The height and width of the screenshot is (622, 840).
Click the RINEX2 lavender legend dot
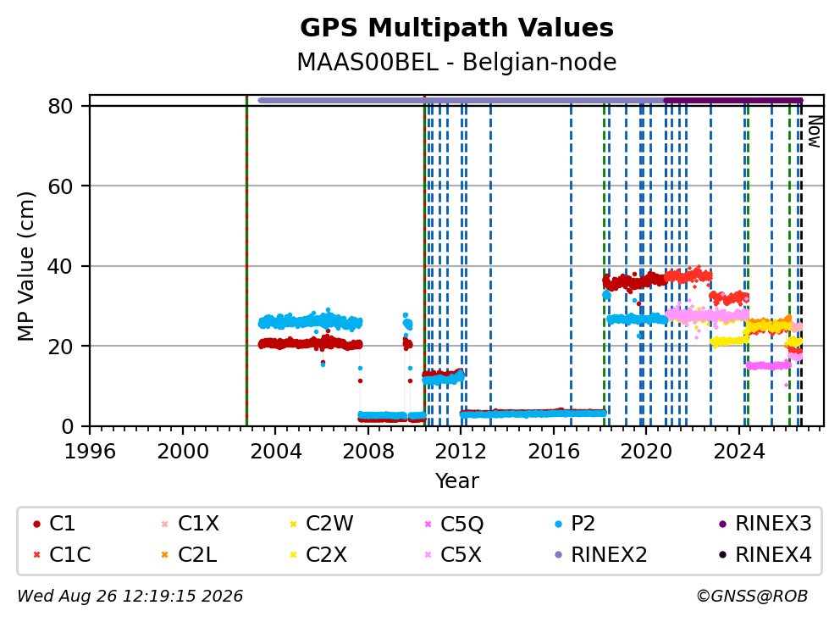tap(559, 555)
